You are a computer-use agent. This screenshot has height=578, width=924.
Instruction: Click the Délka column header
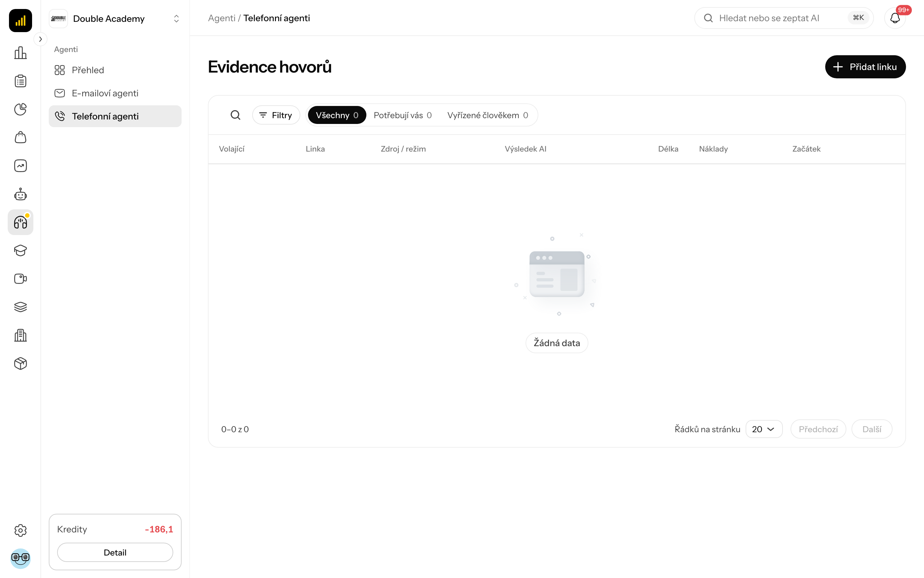click(x=668, y=149)
